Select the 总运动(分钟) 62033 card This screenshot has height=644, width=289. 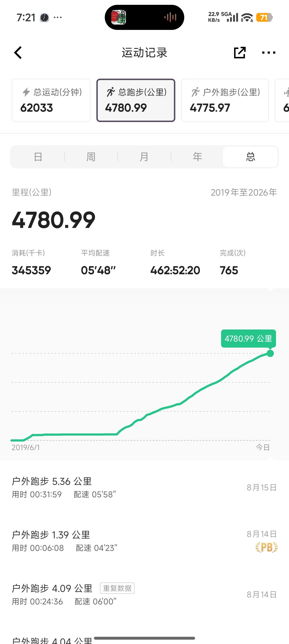point(51,100)
